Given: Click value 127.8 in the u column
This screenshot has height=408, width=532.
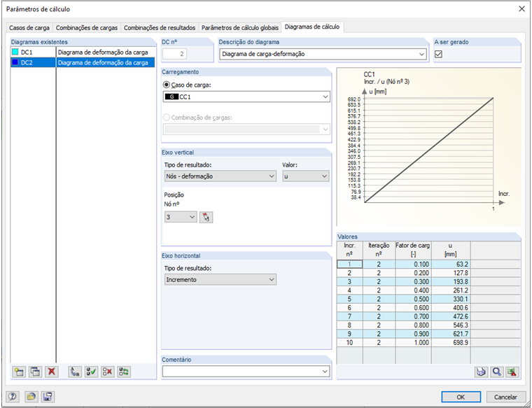Looking at the screenshot, I should (451, 273).
